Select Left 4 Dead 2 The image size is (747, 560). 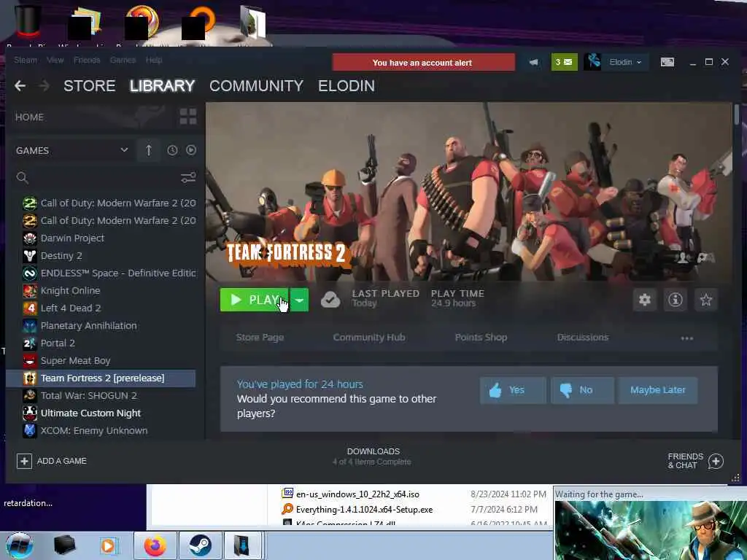click(x=101, y=308)
